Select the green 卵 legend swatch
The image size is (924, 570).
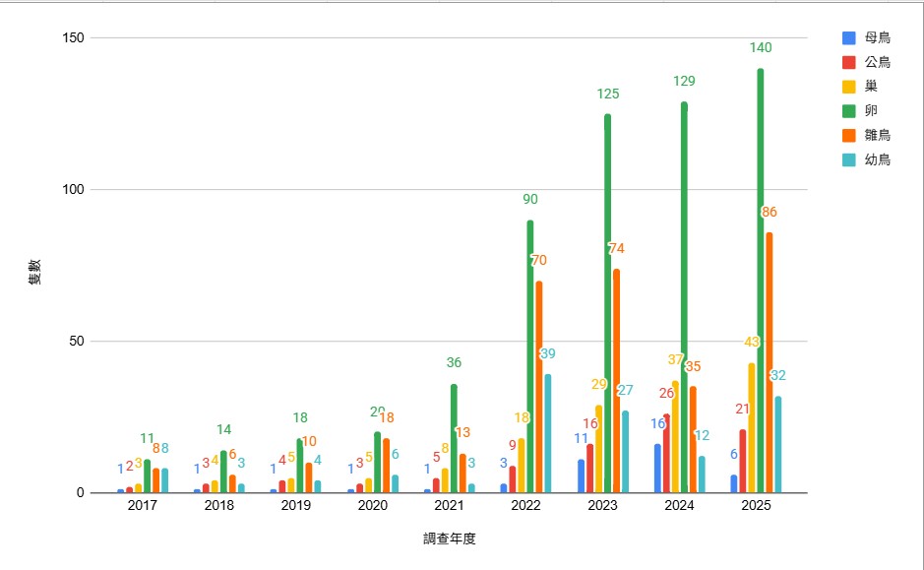point(848,111)
